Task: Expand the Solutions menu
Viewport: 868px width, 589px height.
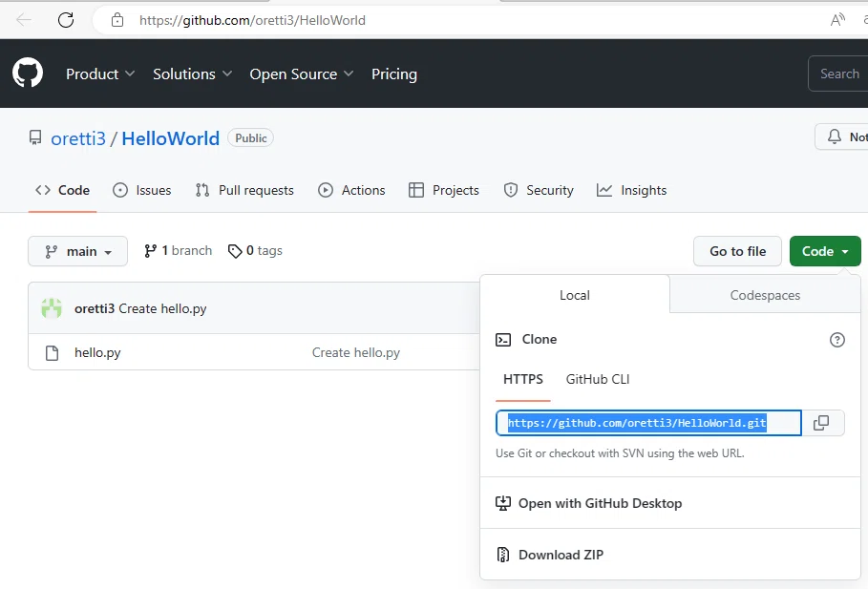Action: pyautogui.click(x=192, y=74)
